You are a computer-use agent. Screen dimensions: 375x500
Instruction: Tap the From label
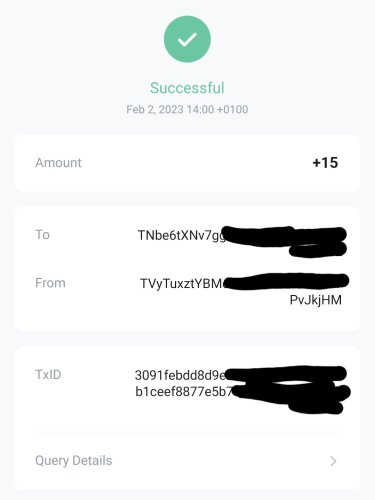coord(50,283)
